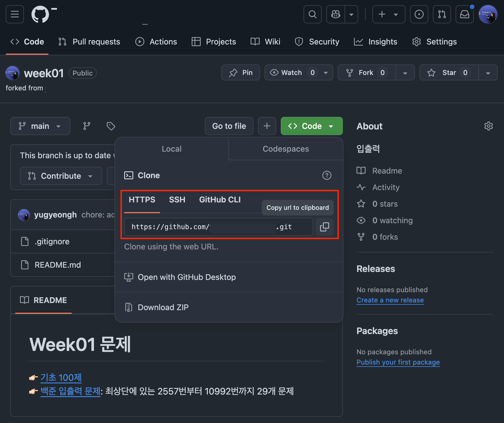The width and height of the screenshot is (504, 423).
Task: Open the issues icon in the header
Action: 419,14
